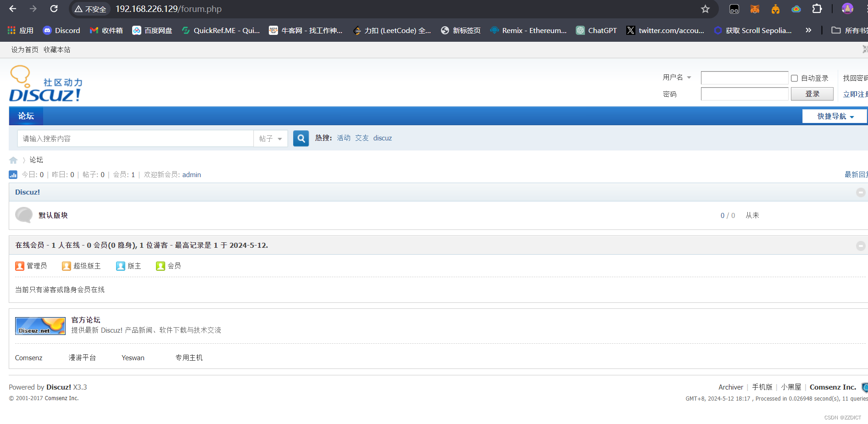This screenshot has height=424, width=868.
Task: Expand the 快捷导航 quick navigation menu
Action: (x=835, y=117)
